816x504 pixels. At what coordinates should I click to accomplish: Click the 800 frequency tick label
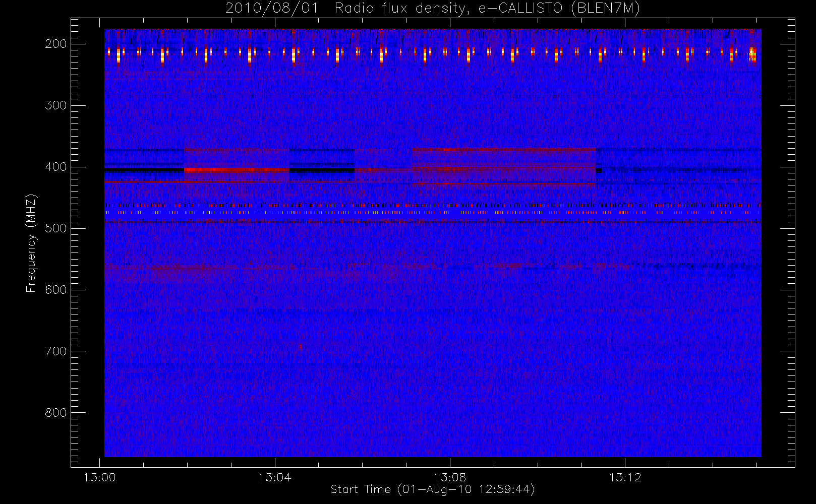pyautogui.click(x=56, y=413)
